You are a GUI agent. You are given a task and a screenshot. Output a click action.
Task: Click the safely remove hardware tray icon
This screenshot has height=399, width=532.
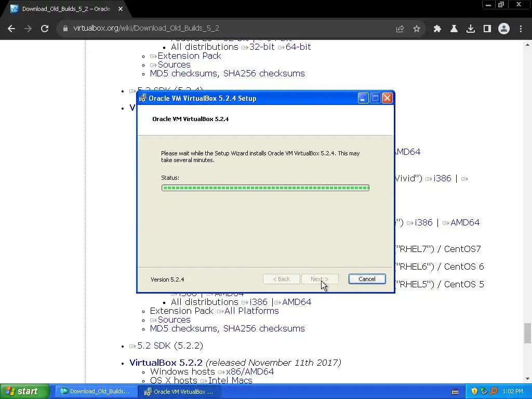coord(484,391)
